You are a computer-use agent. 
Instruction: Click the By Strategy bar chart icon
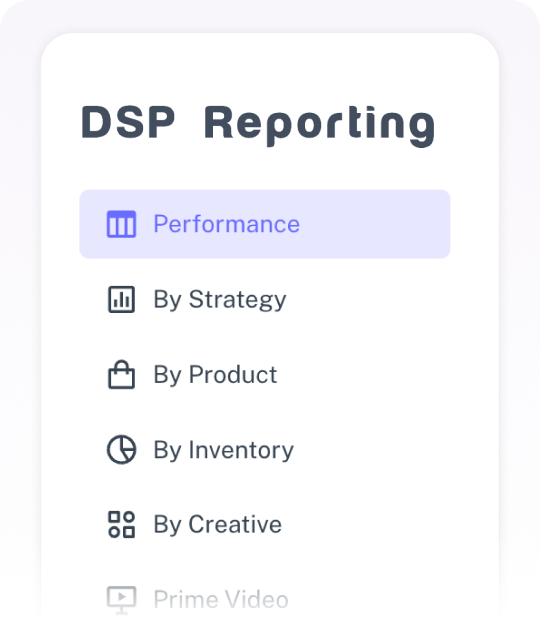121,299
